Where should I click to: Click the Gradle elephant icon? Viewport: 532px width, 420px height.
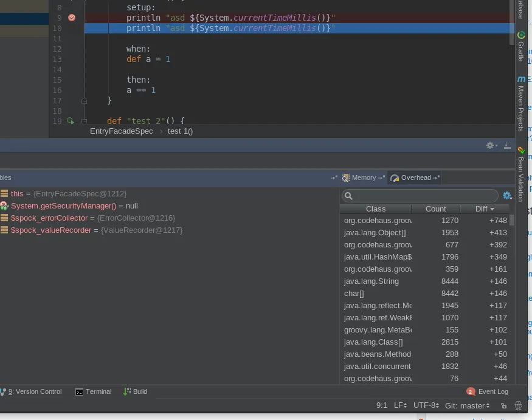click(521, 35)
